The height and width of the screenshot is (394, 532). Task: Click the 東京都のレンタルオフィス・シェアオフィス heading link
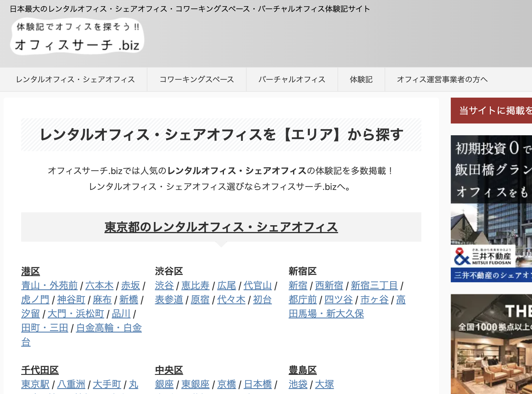click(221, 227)
